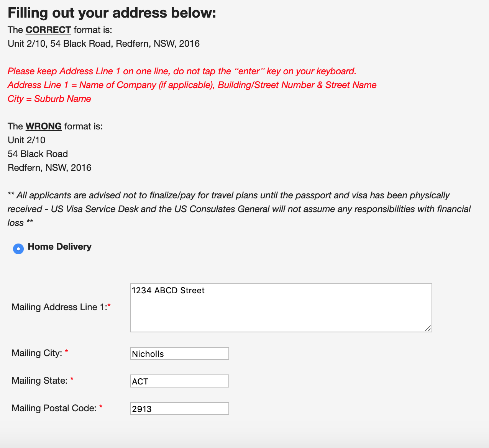
Task: Click the example 'Unit 2/10, 54 Black Road, Redfern, NSW, 2016'
Action: (x=103, y=44)
